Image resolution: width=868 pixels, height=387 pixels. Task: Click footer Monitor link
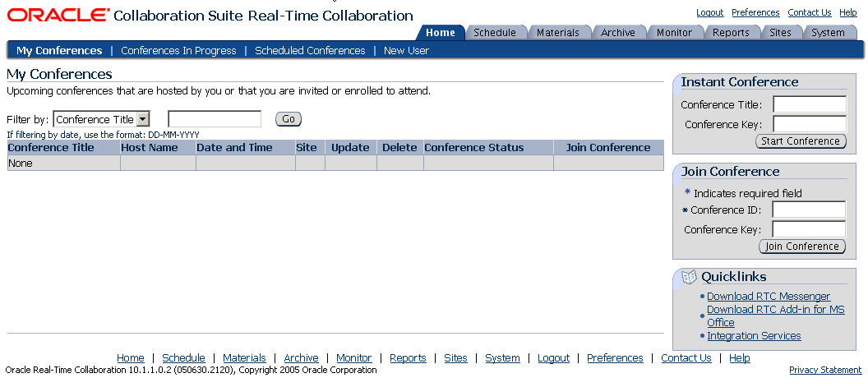pyautogui.click(x=354, y=358)
